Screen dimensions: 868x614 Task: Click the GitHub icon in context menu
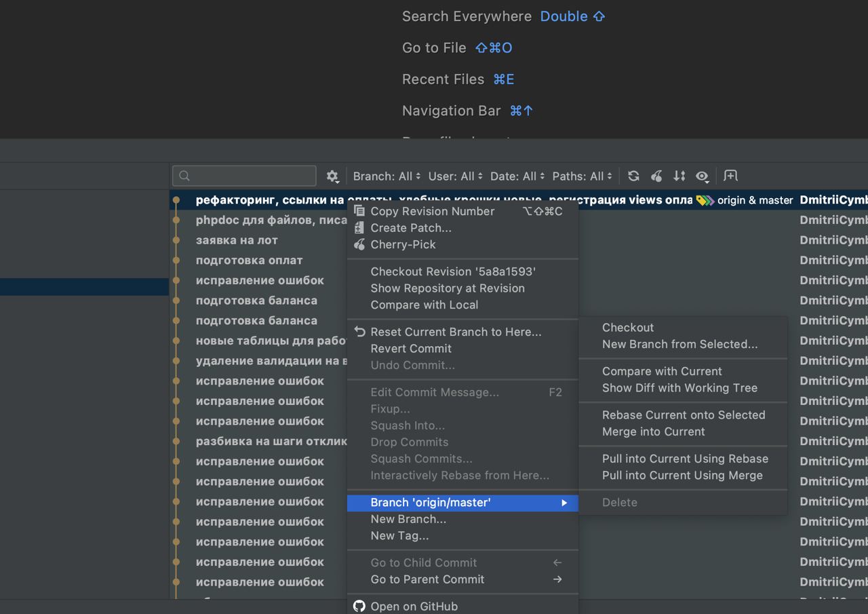(x=359, y=607)
